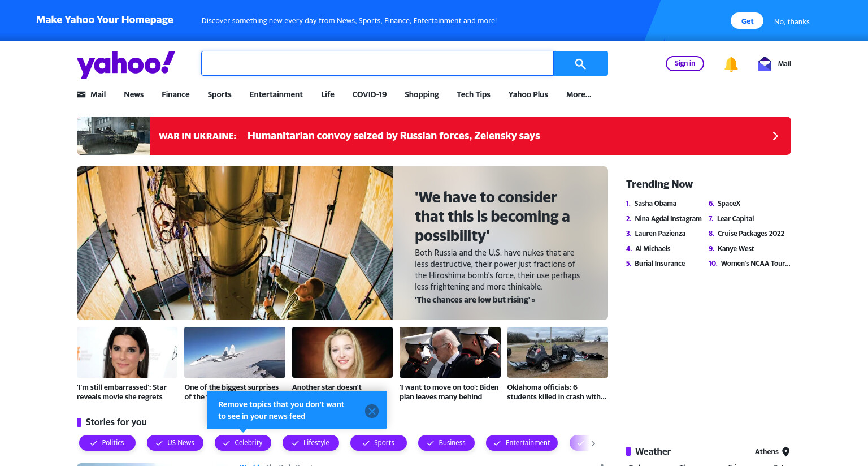Open the Oklahoma crash thumbnail

click(x=558, y=352)
